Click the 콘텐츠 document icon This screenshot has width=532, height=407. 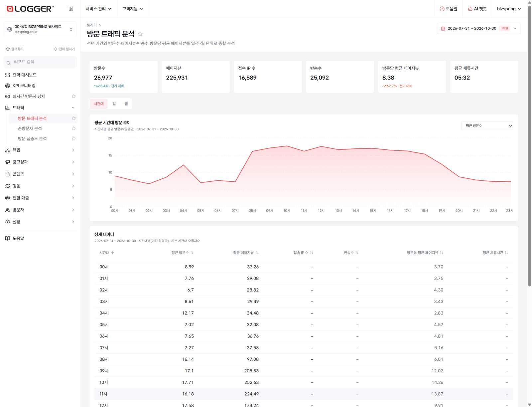point(8,174)
